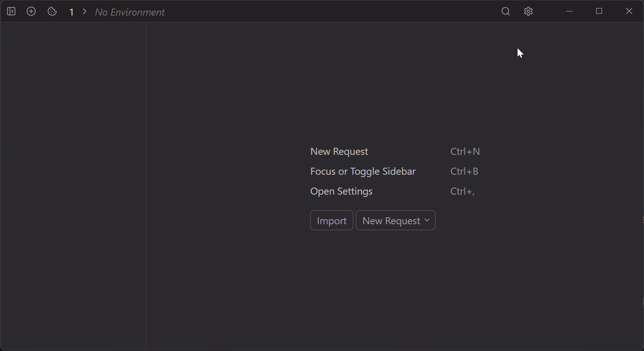Expand the New Request button's dropdown arrow
Image resolution: width=644 pixels, height=351 pixels.
(x=427, y=220)
